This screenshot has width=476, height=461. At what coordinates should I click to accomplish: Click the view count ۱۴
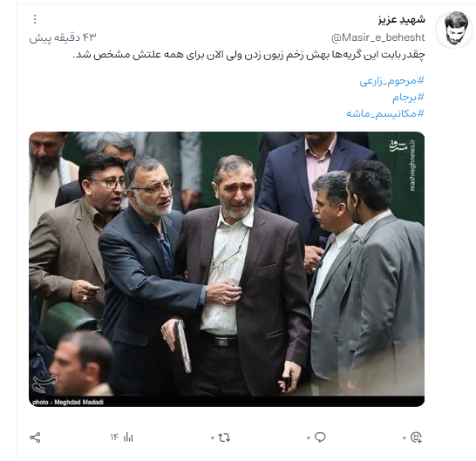coord(114,437)
